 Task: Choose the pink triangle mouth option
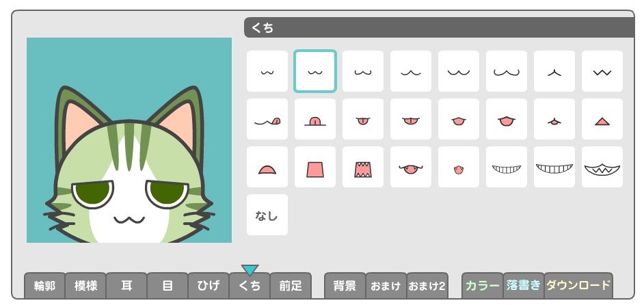(602, 119)
